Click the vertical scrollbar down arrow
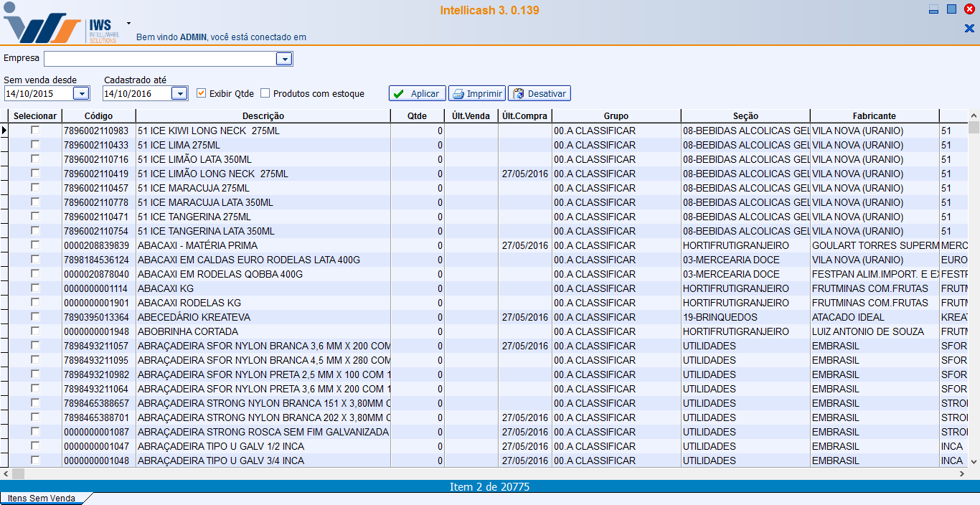 point(974,462)
